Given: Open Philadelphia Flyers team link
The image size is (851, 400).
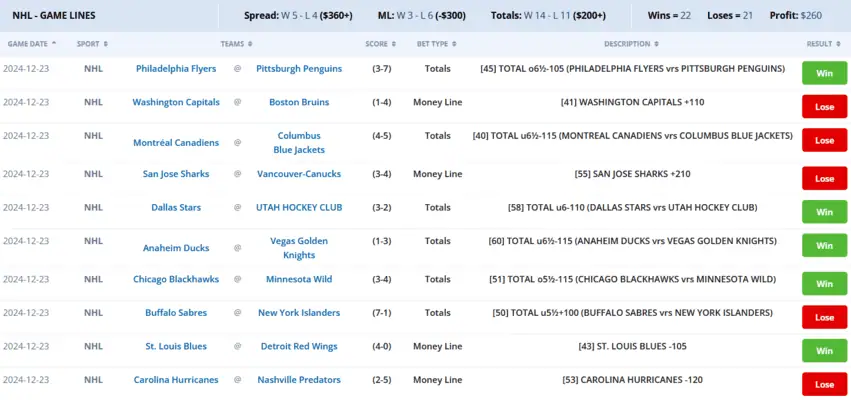Looking at the screenshot, I should coord(176,69).
